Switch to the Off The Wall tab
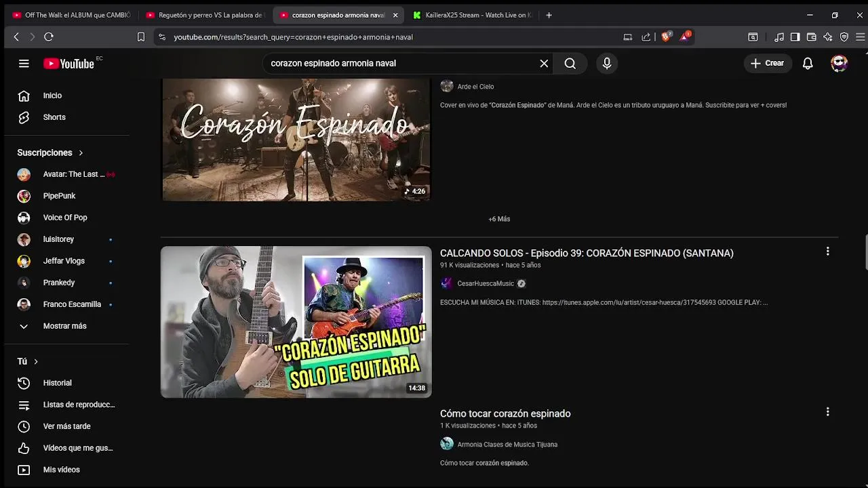 (x=71, y=15)
